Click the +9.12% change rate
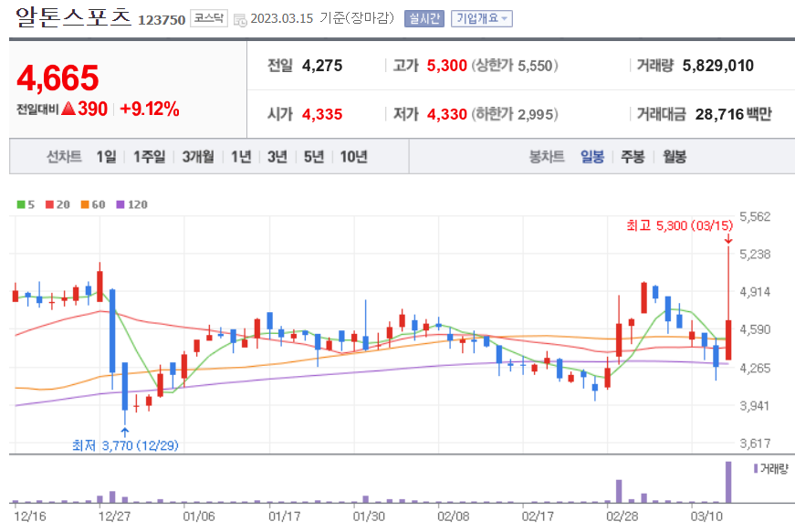The height and width of the screenshot is (532, 795). [150, 109]
